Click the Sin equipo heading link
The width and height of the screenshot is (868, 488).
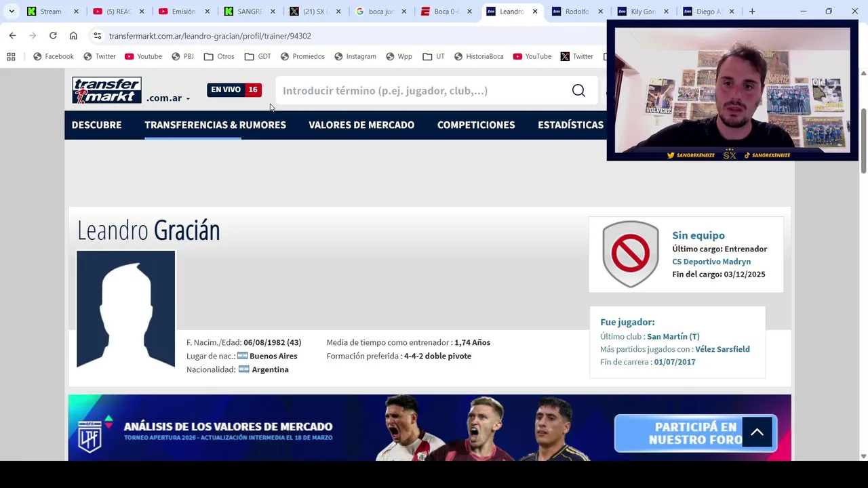698,235
